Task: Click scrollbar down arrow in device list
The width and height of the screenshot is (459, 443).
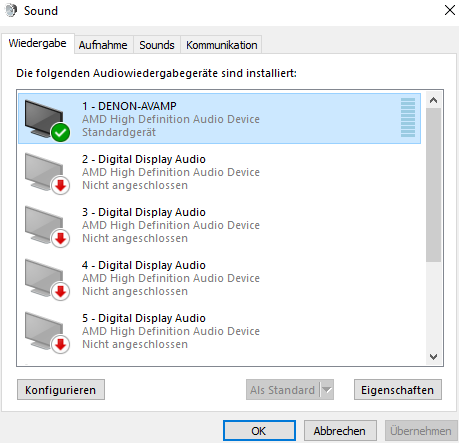Action: coord(433,357)
